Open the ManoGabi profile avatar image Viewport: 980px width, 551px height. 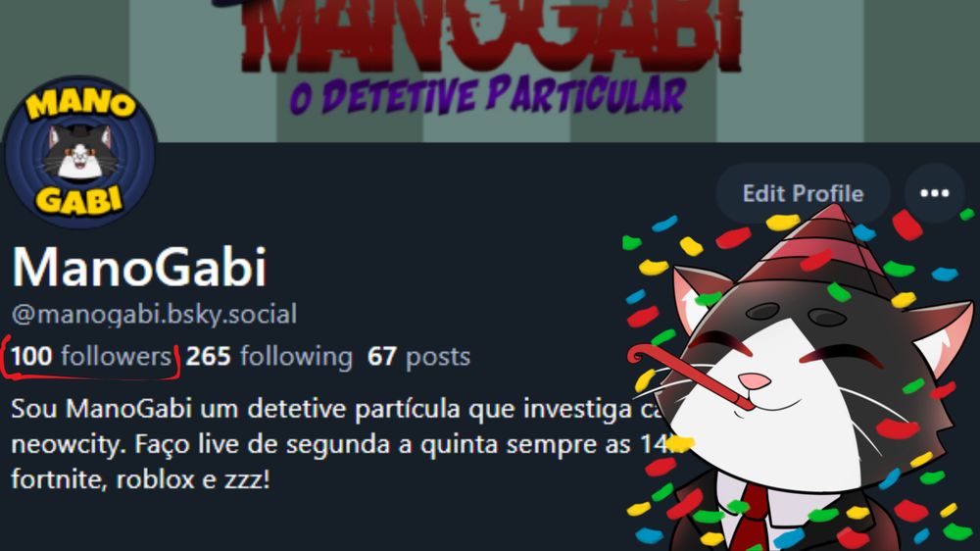click(x=79, y=152)
